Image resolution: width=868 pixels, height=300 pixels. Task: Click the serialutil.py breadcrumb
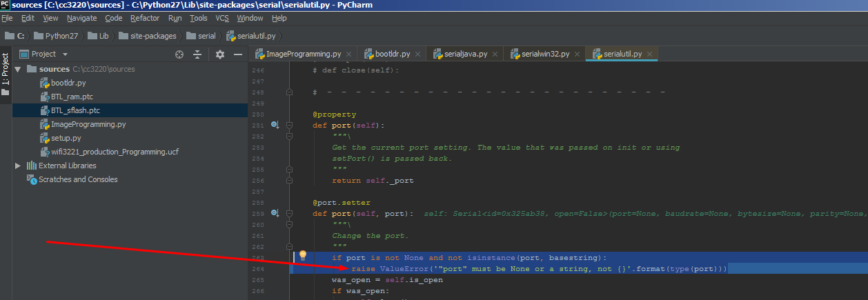click(x=251, y=36)
